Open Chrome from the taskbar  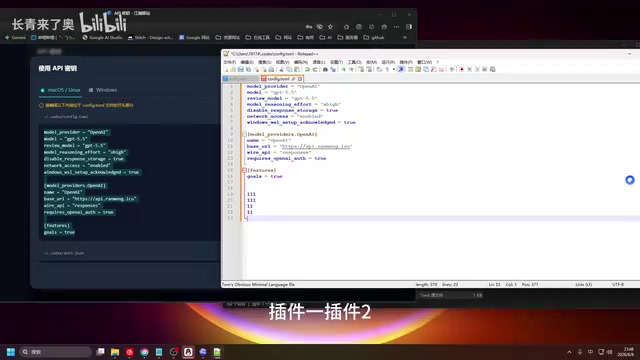tap(144, 352)
